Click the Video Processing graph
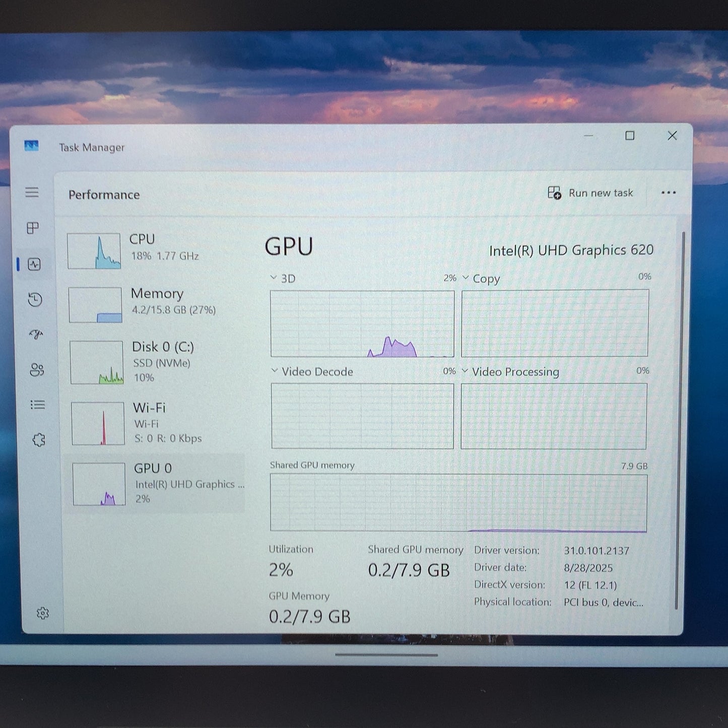This screenshot has width=728, height=728. tap(554, 416)
